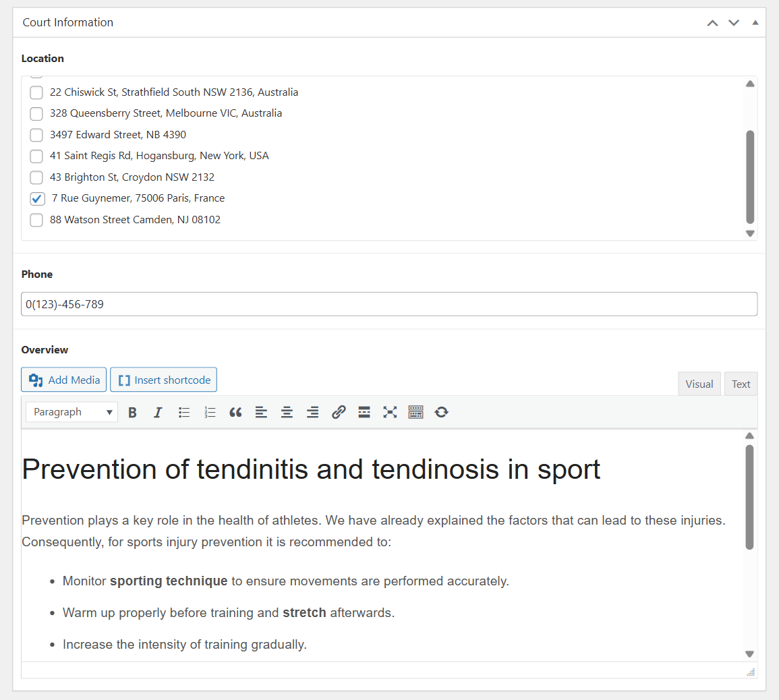The image size is (779, 700).
Task: Enter fullscreen editor mode
Action: [x=390, y=413]
